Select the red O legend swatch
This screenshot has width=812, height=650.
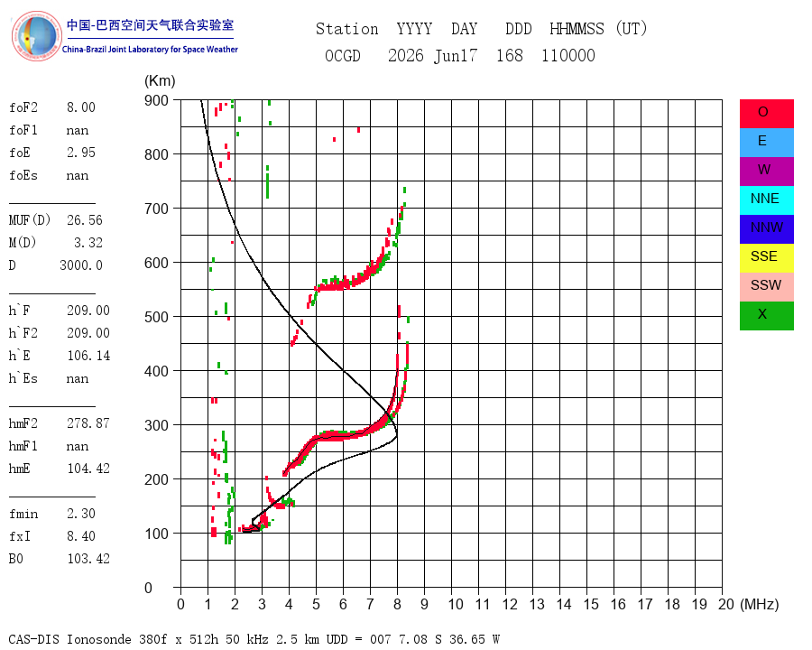[x=766, y=114]
